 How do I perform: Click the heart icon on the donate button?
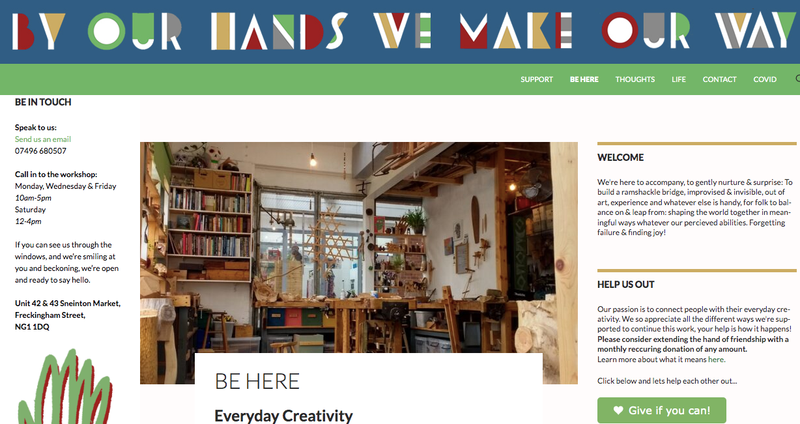(618, 410)
